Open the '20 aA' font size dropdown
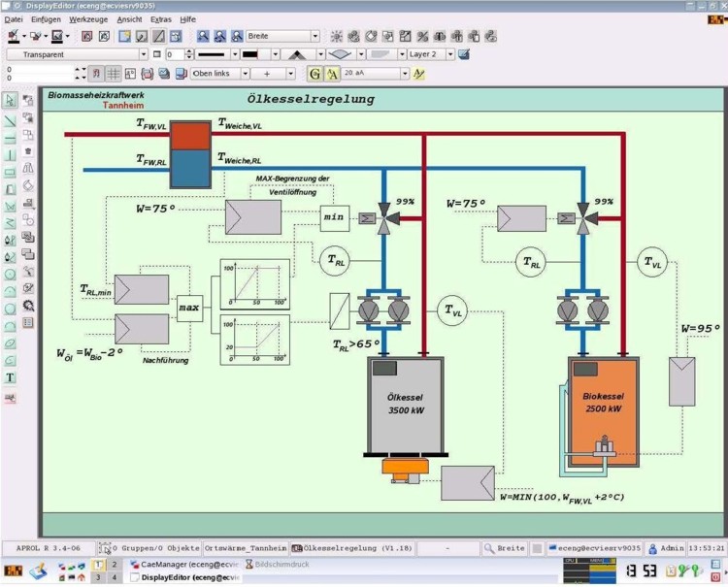Image resolution: width=728 pixels, height=587 pixels. [405, 74]
